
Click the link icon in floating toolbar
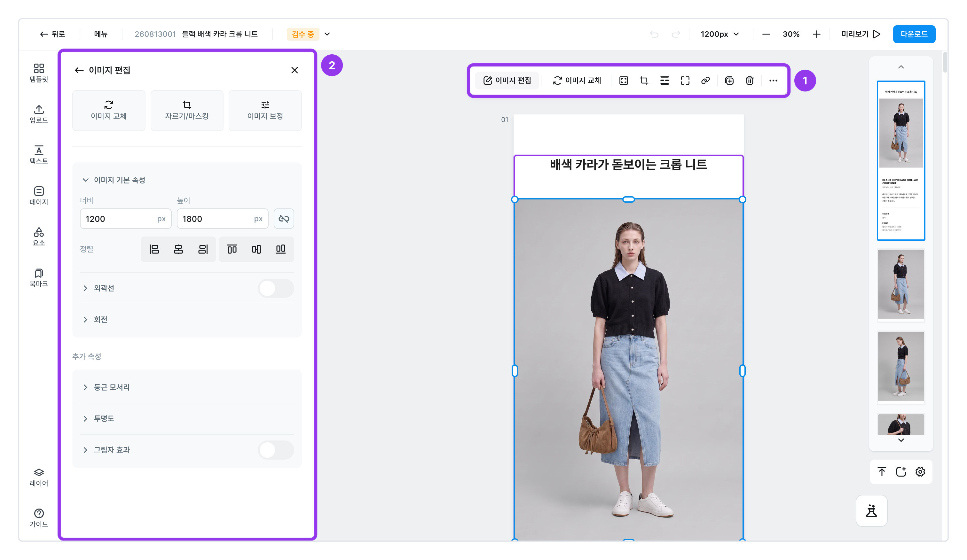click(705, 81)
